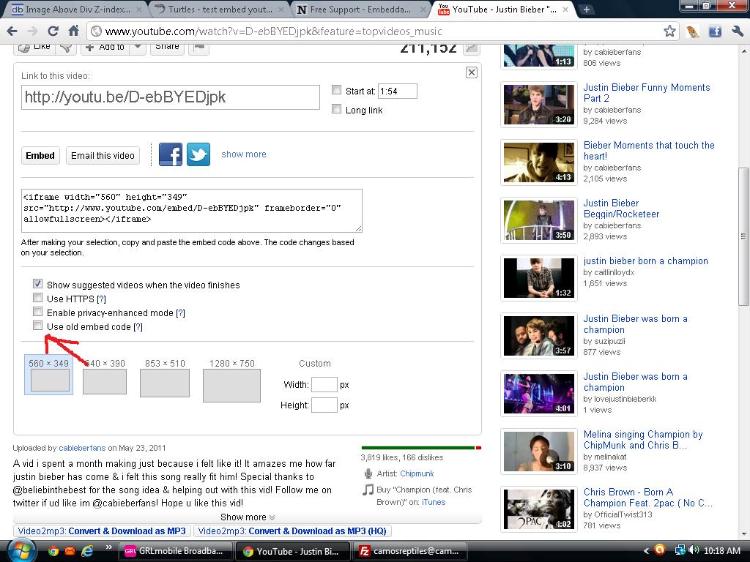Click the Twitter share icon

coord(199,155)
